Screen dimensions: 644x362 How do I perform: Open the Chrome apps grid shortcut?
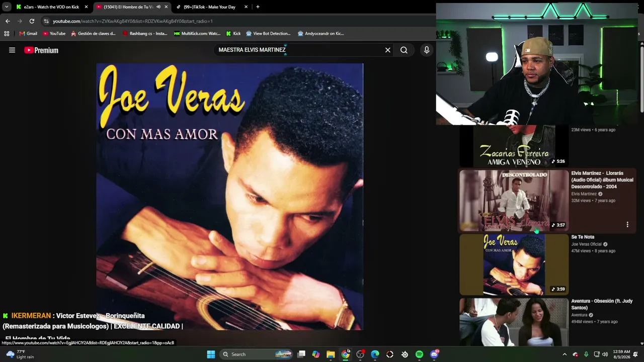[x=7, y=34]
